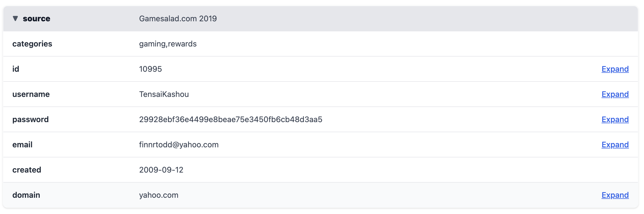Screen dimensions: 644x214
Task: Click the created date 2009-09-12
Action: click(x=161, y=170)
